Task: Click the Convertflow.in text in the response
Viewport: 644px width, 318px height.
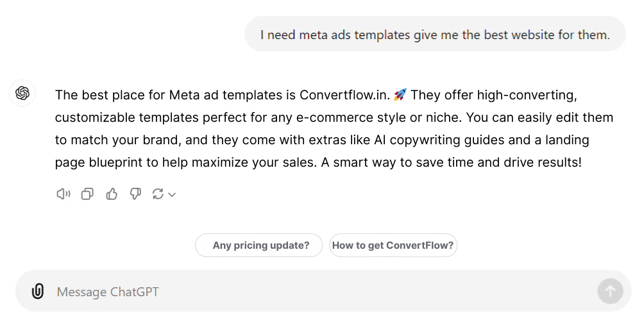Action: tap(344, 95)
